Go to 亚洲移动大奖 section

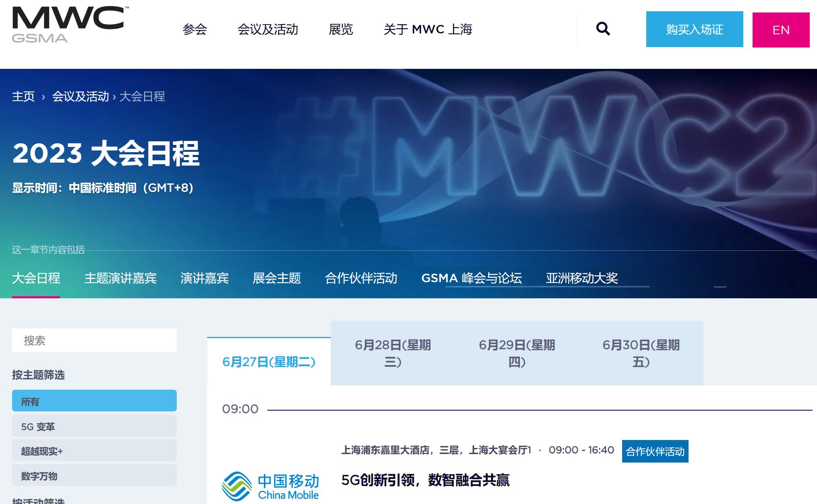(581, 278)
